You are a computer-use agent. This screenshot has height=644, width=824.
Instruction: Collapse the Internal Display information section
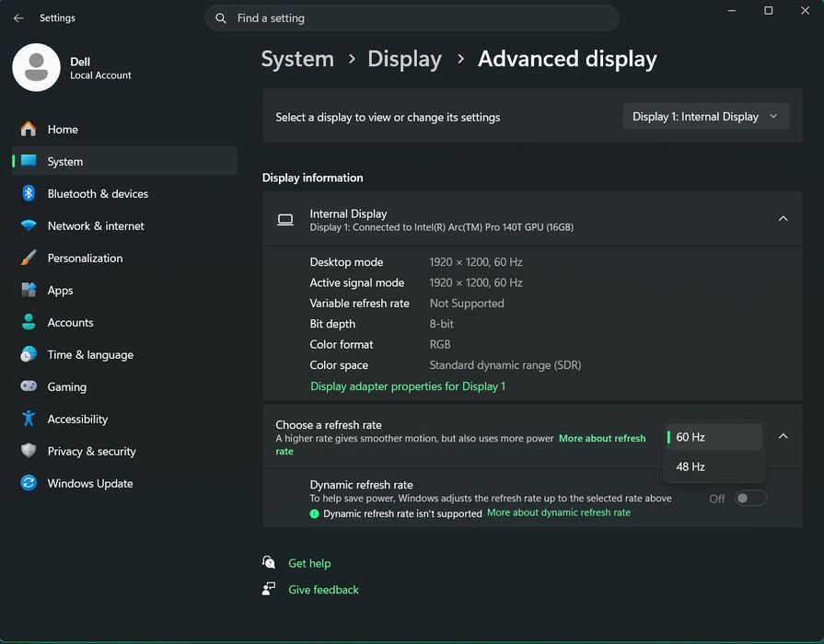783,219
